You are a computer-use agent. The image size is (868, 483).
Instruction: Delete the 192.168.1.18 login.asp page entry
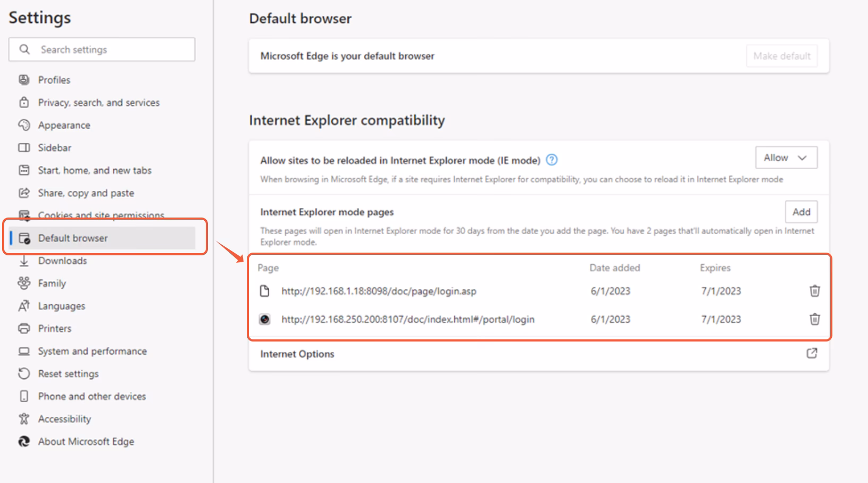[x=814, y=291]
